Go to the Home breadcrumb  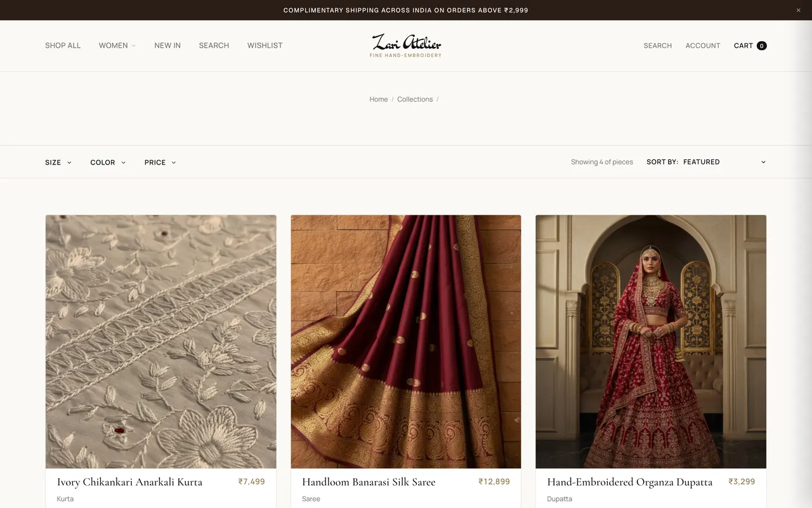click(379, 99)
